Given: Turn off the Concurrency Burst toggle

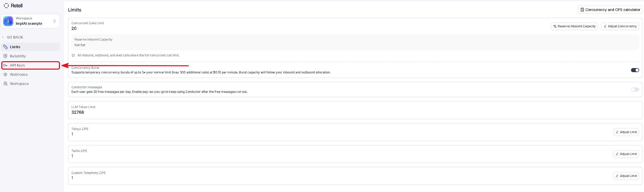Looking at the screenshot, I should tap(635, 70).
